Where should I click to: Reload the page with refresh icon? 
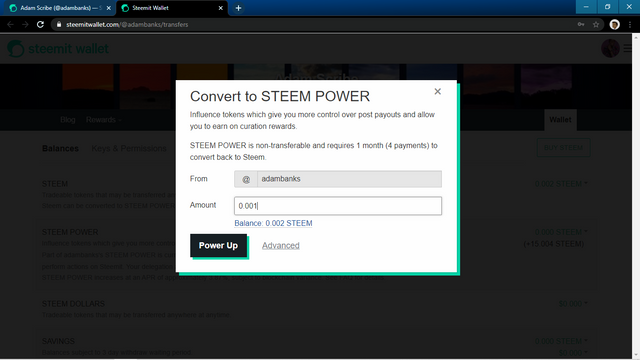[x=40, y=24]
